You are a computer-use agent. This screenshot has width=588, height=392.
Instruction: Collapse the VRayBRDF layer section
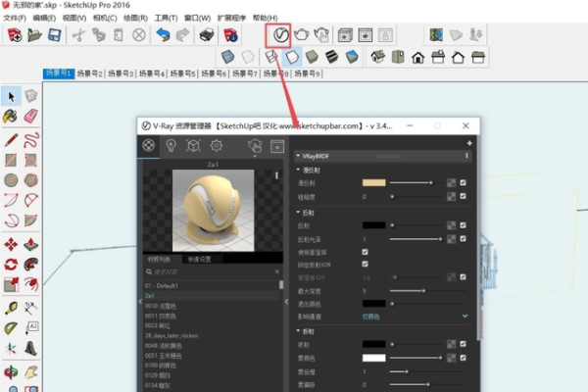(x=298, y=156)
